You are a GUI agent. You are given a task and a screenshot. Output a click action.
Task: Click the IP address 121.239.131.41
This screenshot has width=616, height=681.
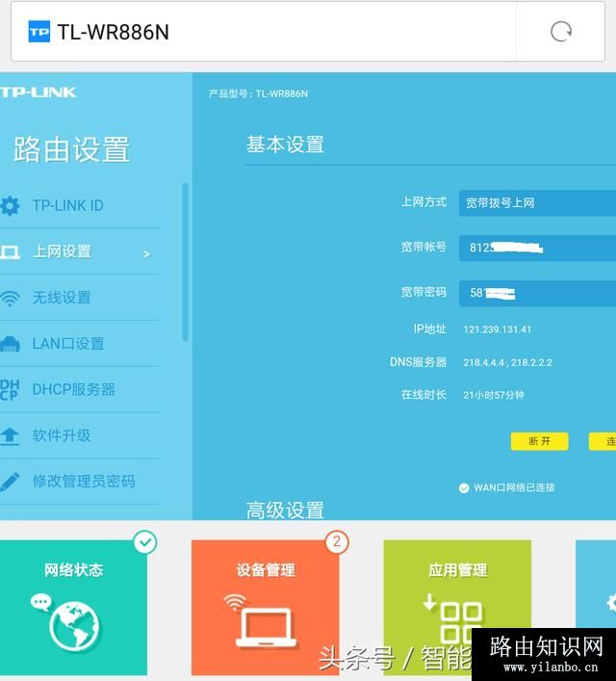coord(497,329)
